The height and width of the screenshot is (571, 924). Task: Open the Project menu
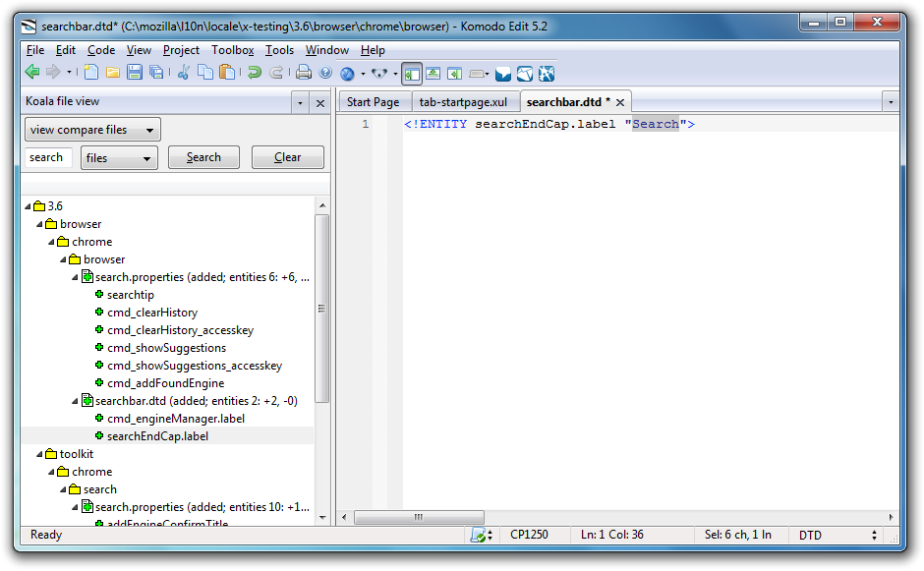(181, 50)
